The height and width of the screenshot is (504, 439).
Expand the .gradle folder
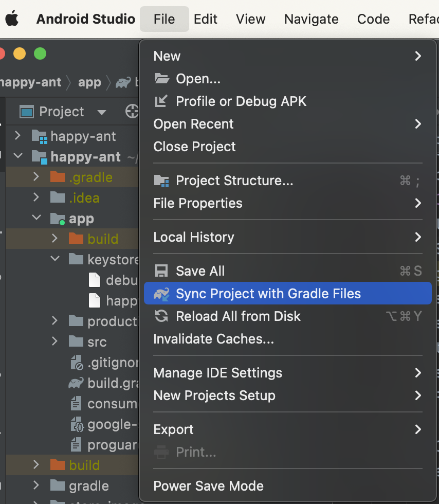[x=36, y=176]
